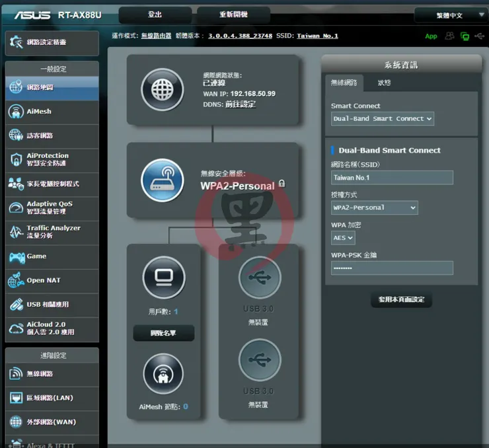The image size is (489, 448).
Task: Select the wireless router icon
Action: pos(162,180)
